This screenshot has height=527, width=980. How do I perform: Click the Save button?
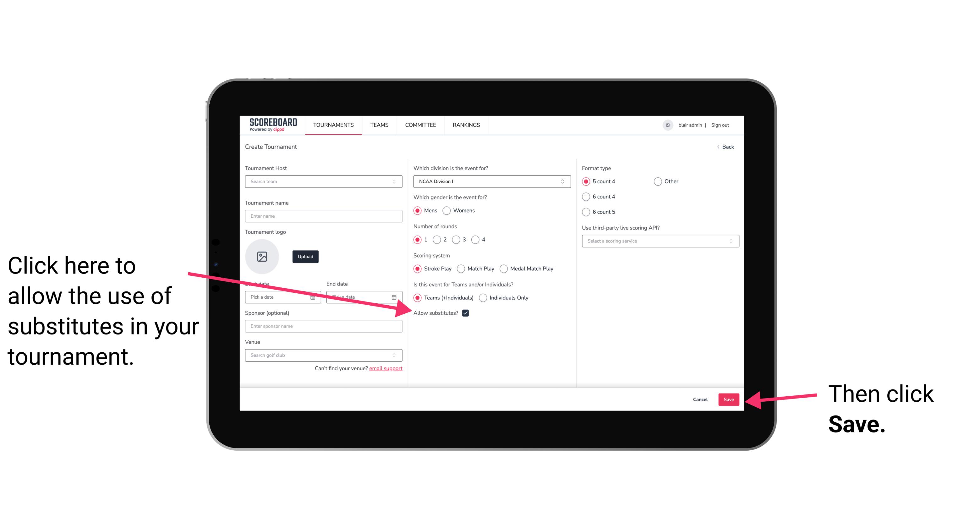click(x=728, y=399)
